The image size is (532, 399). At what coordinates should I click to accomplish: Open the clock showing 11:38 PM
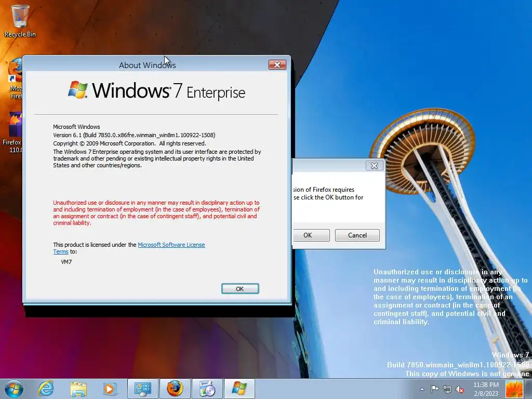[486, 389]
